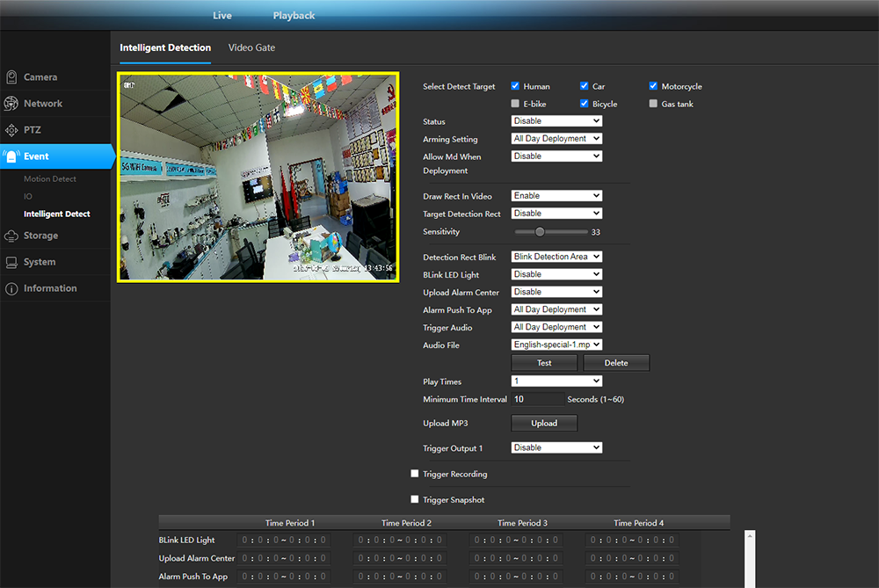Uncheck the Motorcycle detect target
Viewport: 879px width, 588px height.
point(654,86)
